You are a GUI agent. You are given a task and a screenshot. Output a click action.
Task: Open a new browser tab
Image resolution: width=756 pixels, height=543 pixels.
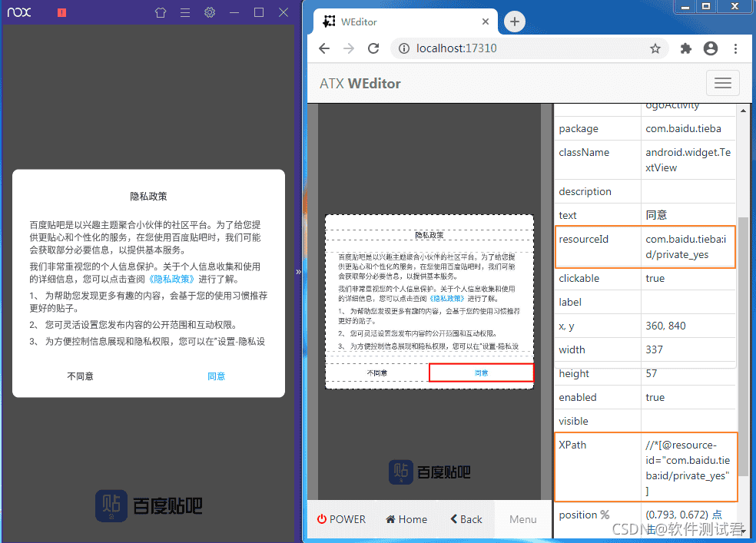tap(513, 22)
